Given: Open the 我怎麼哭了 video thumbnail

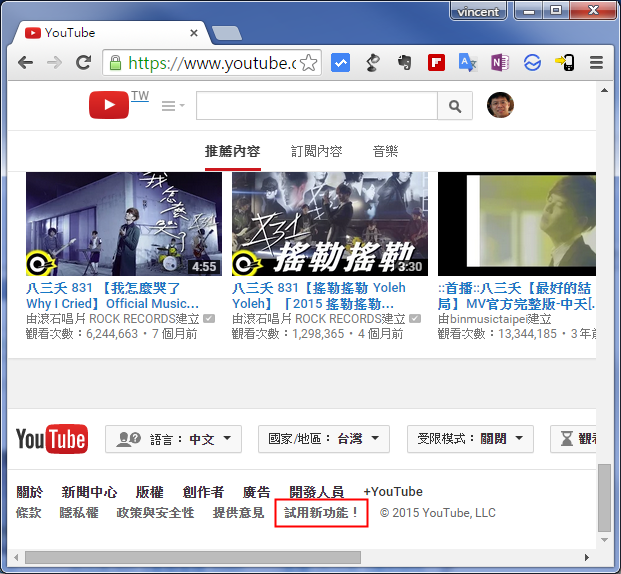Looking at the screenshot, I should point(124,224).
